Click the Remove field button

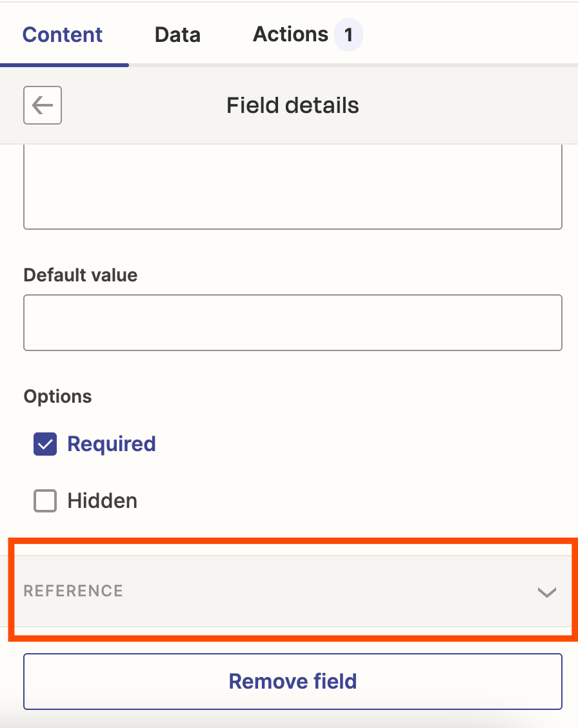293,682
